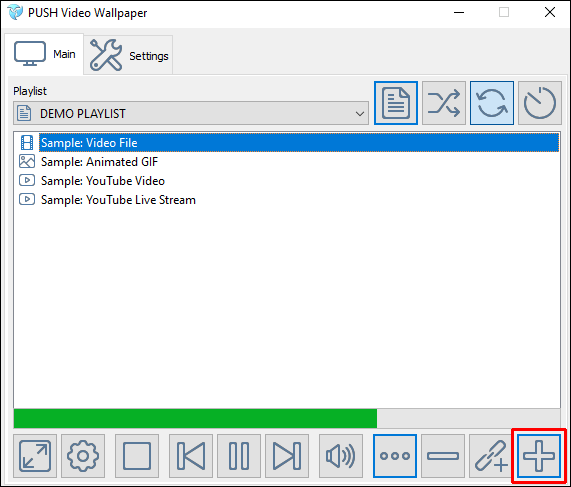
Task: Click the three-dots more options button
Action: (395, 456)
